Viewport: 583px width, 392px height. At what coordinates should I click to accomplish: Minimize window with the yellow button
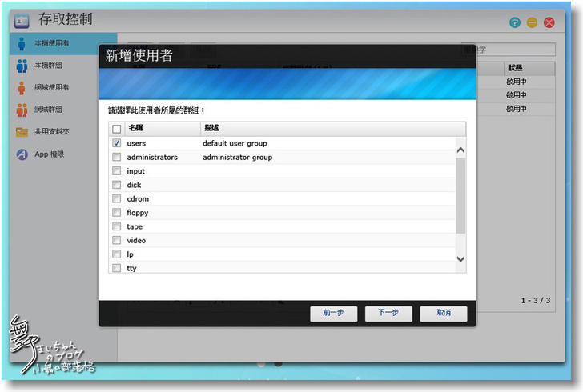(532, 22)
